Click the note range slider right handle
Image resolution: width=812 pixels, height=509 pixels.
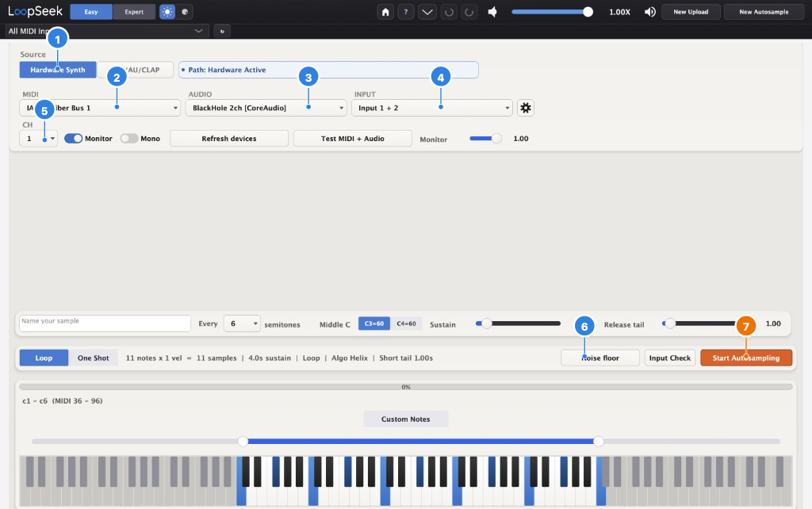pos(599,441)
